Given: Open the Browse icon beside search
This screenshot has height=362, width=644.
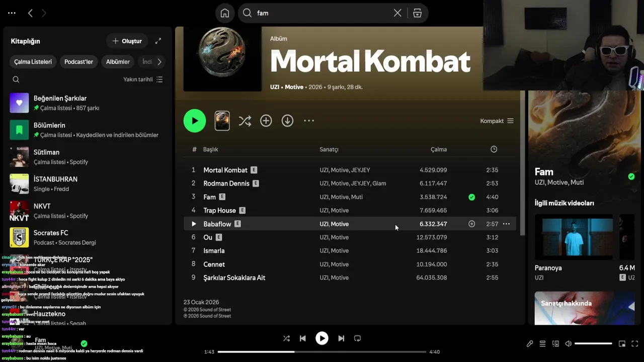Looking at the screenshot, I should click(x=417, y=13).
